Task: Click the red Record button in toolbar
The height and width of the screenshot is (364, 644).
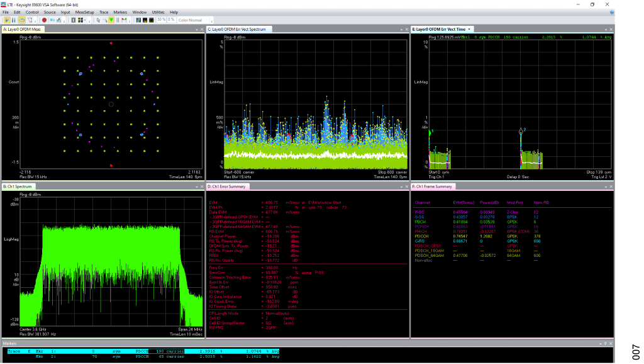Action: pyautogui.click(x=44, y=20)
